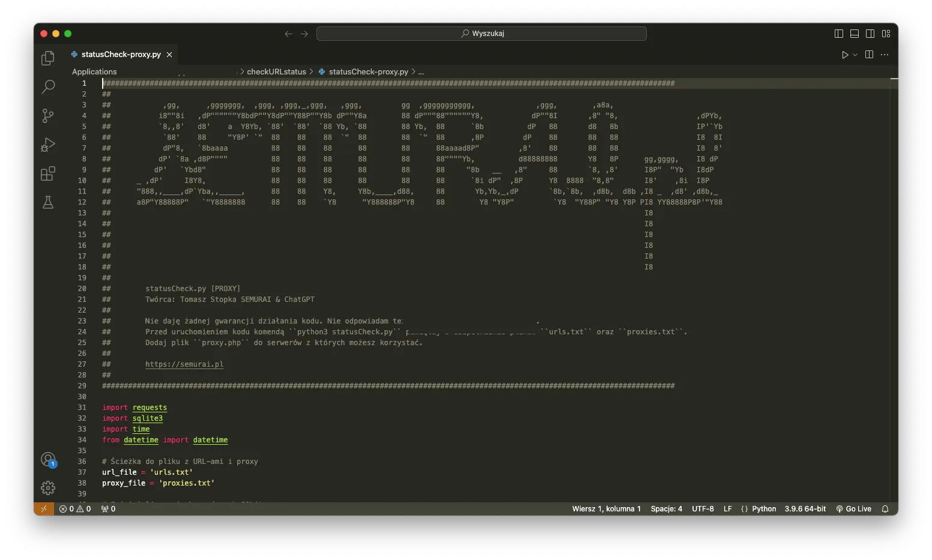
Task: Open the forwarded ports indicator
Action: (x=108, y=509)
